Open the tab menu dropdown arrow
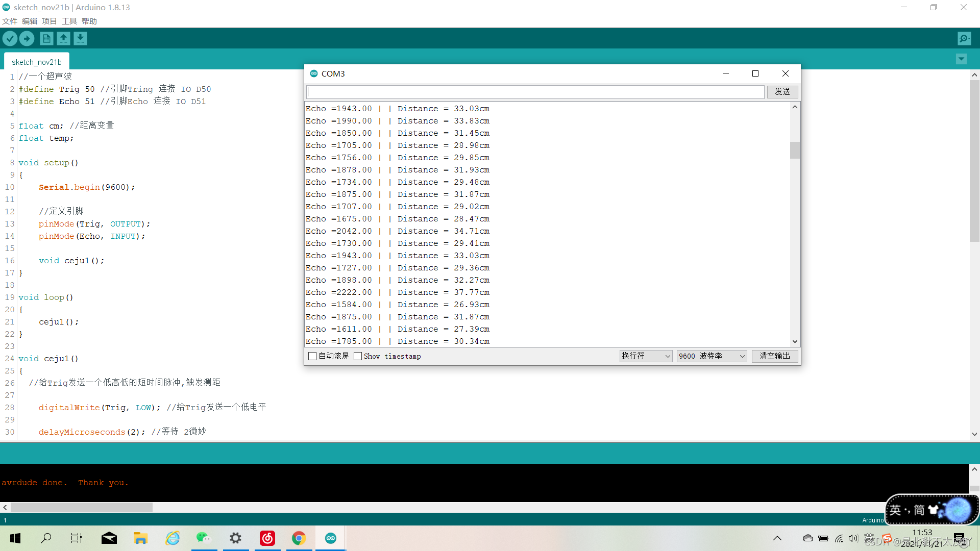 (x=961, y=59)
